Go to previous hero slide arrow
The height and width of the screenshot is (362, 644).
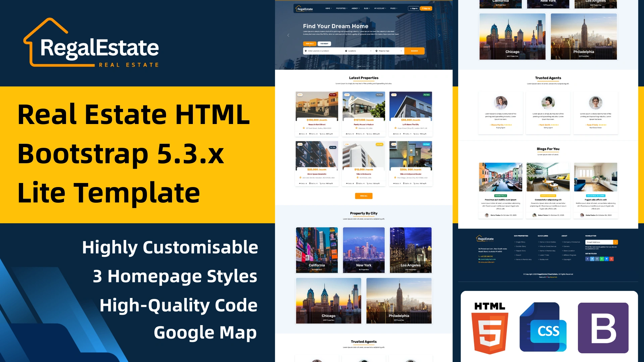(288, 35)
